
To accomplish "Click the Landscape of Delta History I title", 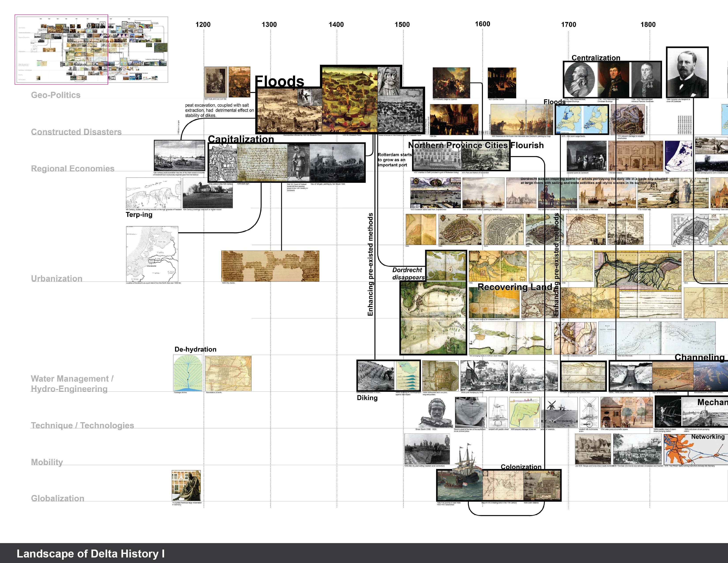I will click(90, 553).
